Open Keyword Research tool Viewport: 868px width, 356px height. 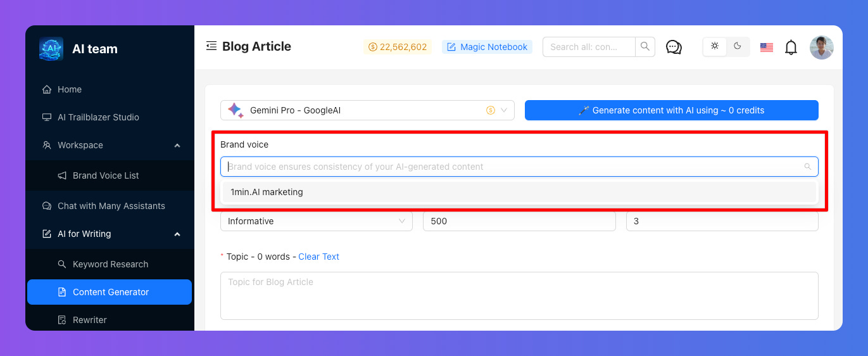(110, 264)
